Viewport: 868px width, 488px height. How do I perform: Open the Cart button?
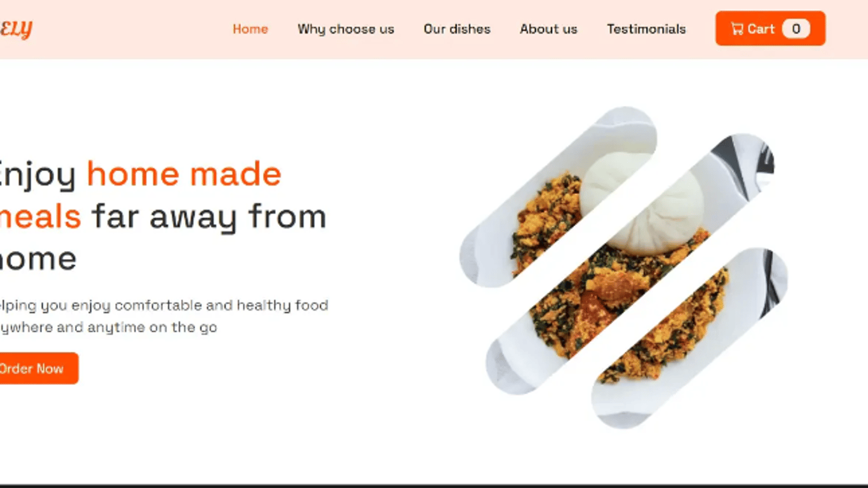pos(770,29)
